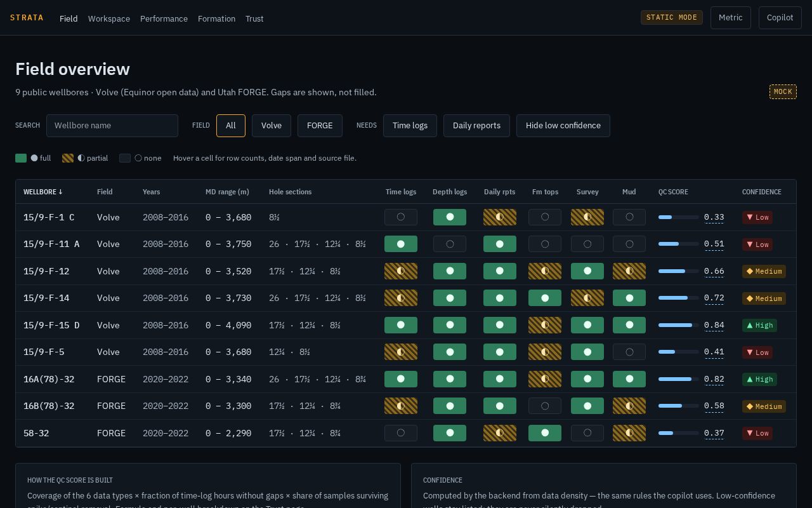Click Mud cell for 16B(78)-32
This screenshot has height=508, width=812.
coord(629,406)
